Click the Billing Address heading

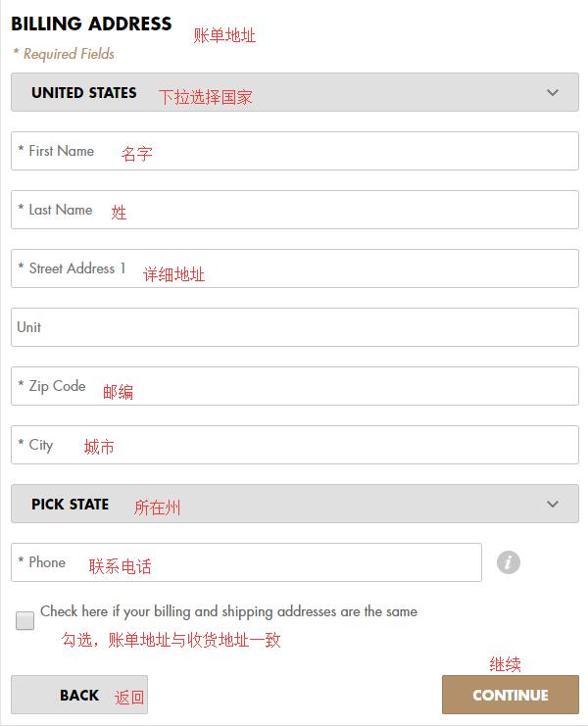[x=91, y=24]
